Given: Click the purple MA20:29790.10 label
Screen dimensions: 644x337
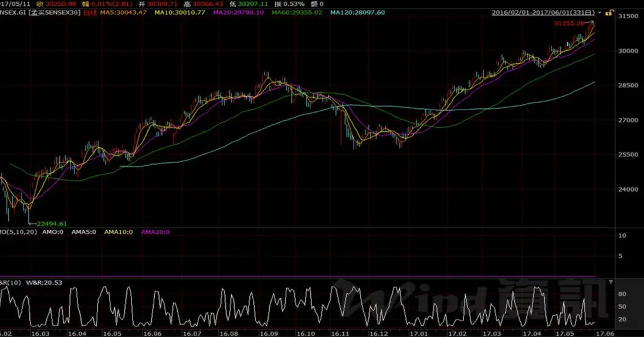Looking at the screenshot, I should click(x=238, y=12).
